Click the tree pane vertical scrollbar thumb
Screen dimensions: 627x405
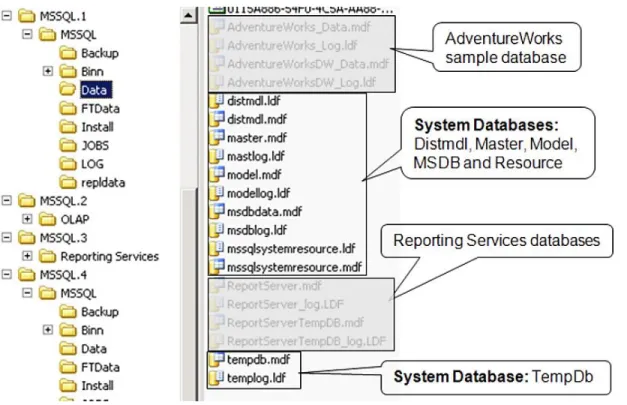point(188,294)
